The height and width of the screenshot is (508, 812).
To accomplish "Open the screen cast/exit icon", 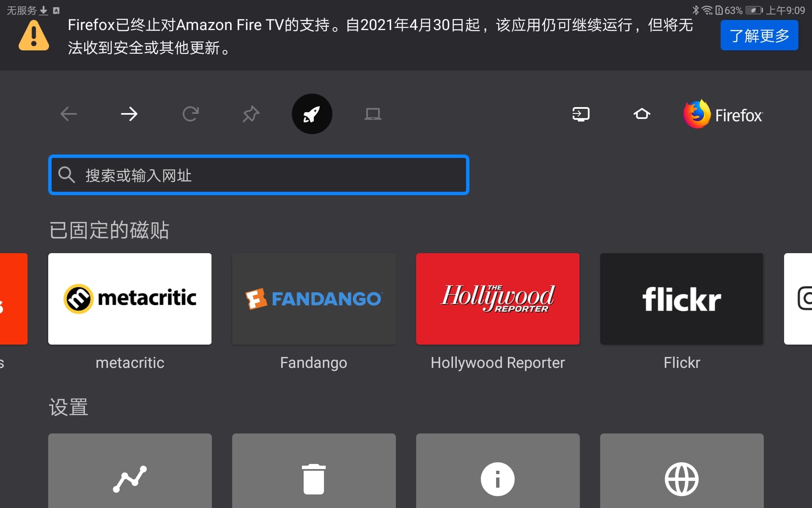I will [581, 114].
